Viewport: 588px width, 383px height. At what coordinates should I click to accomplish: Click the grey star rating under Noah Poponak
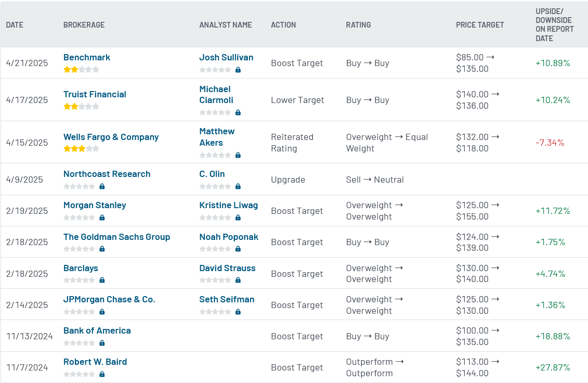(x=215, y=249)
